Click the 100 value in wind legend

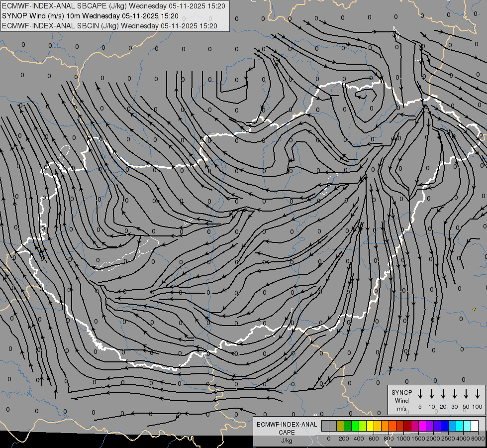pyautogui.click(x=478, y=407)
